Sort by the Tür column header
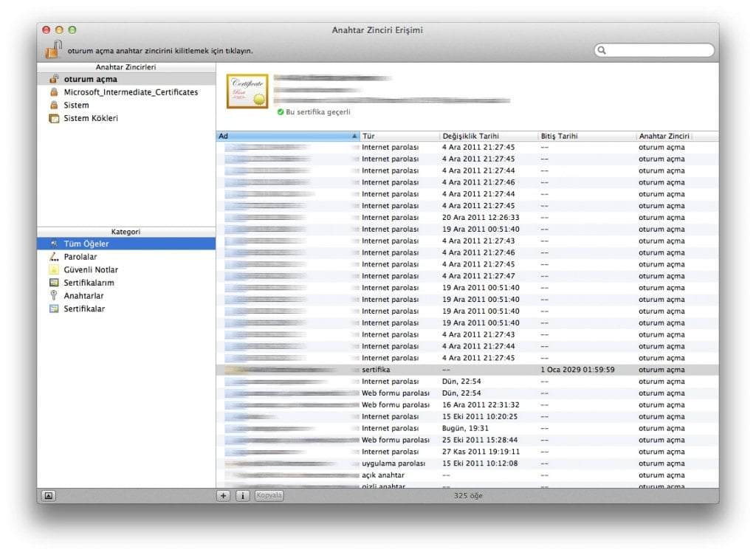The width and height of the screenshot is (756, 555). [x=399, y=137]
